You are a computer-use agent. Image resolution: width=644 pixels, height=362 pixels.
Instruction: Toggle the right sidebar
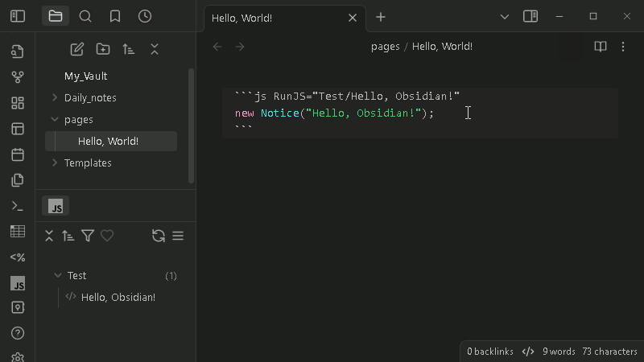(530, 16)
